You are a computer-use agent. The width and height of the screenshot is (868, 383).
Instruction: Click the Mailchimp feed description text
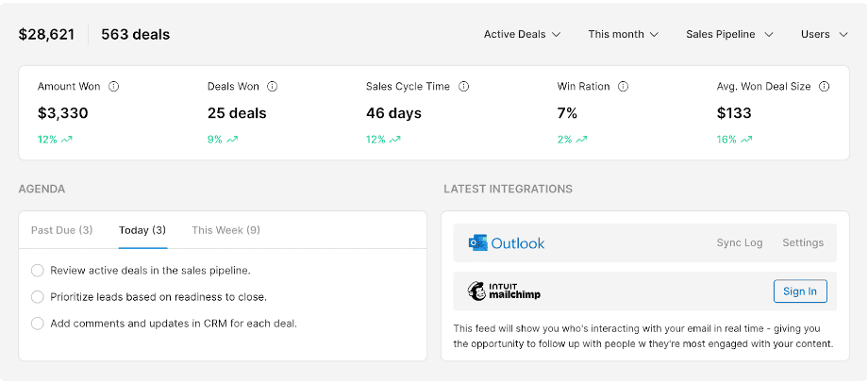click(643, 337)
